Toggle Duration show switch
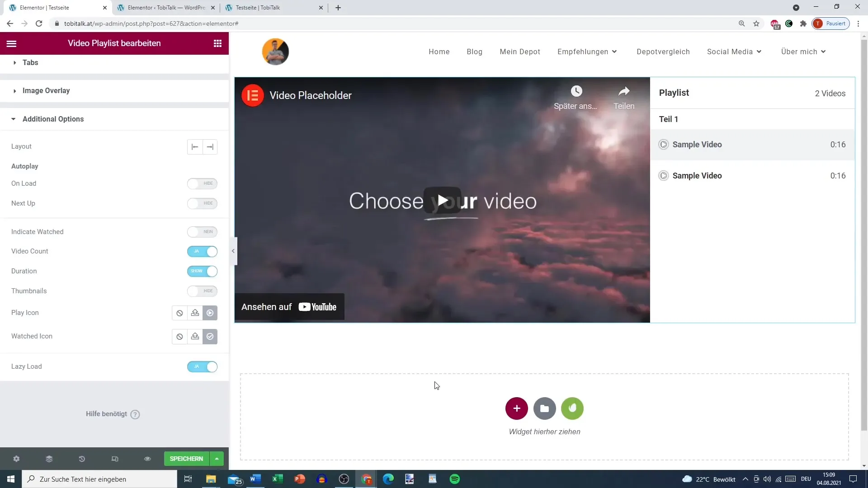Image resolution: width=868 pixels, height=488 pixels. tap(202, 271)
